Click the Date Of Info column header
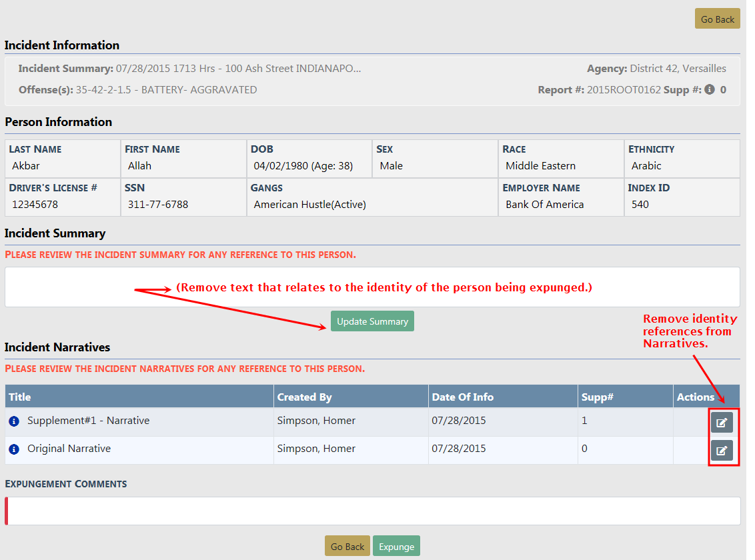Screen dimensions: 755x560 [x=462, y=397]
